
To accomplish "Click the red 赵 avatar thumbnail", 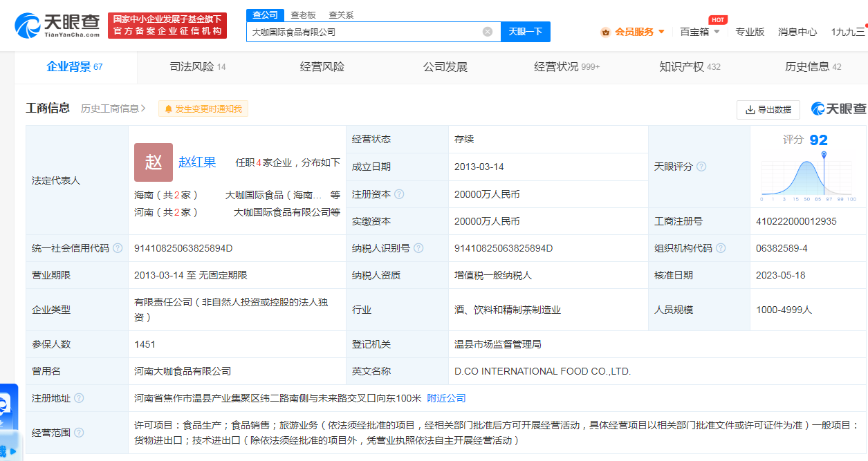I will (154, 162).
